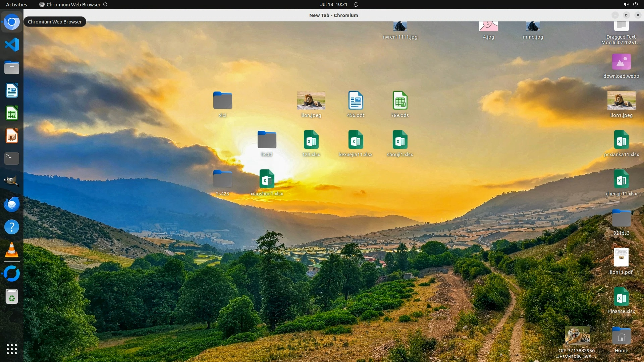Open Thunderbird mail from the dock

coord(12,204)
